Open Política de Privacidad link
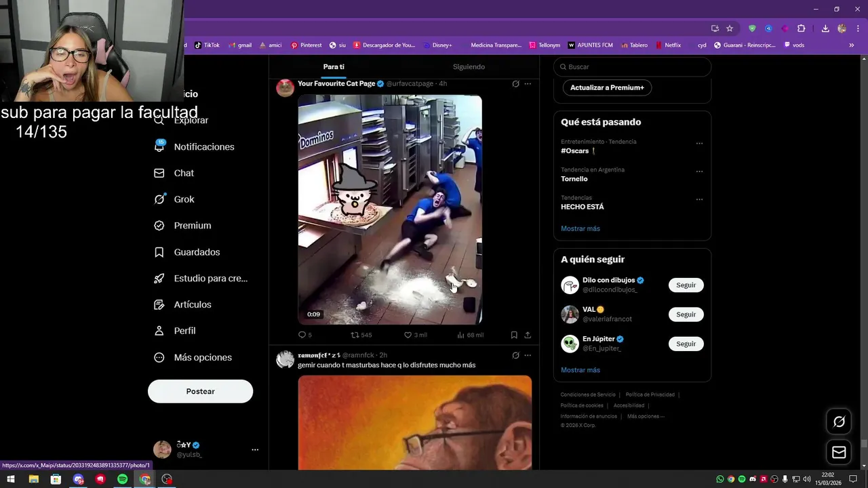868x488 pixels. [x=650, y=394]
